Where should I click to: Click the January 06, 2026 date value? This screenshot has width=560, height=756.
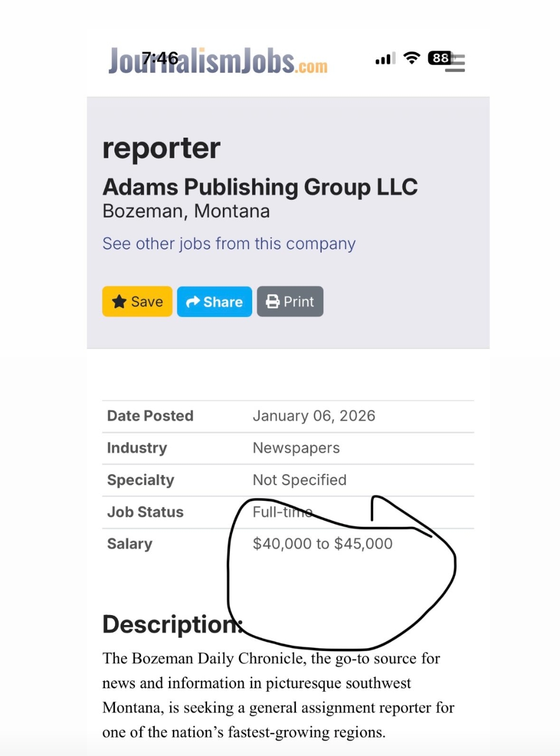(314, 416)
